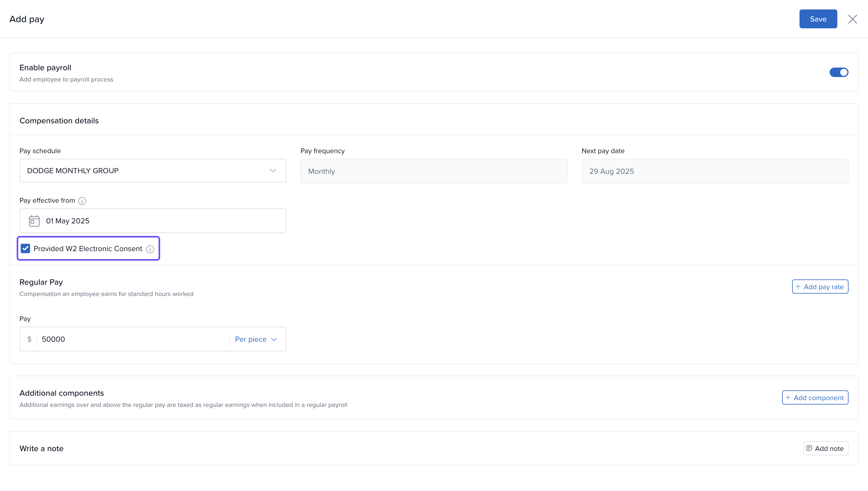Uncheck Provided W2 Electronic Consent checkbox

point(26,248)
